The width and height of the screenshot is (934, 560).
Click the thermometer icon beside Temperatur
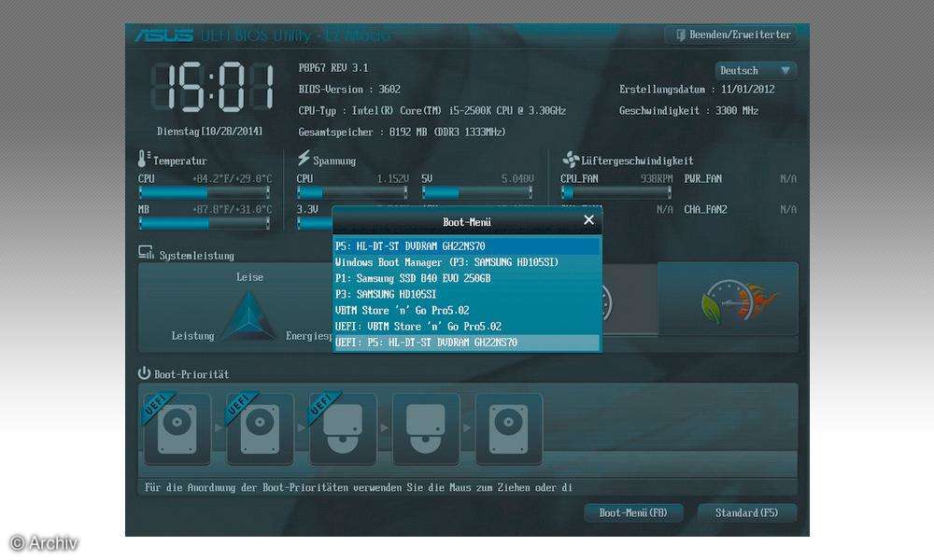coord(142,158)
